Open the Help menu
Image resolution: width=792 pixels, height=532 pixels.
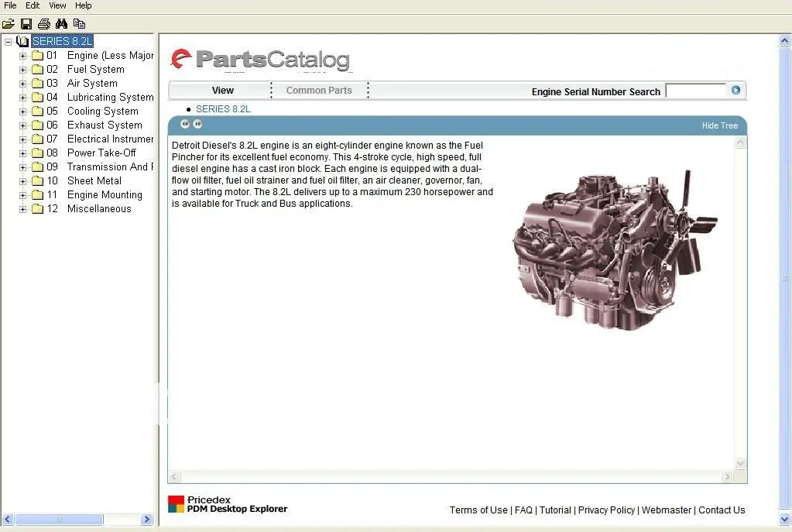pos(84,5)
